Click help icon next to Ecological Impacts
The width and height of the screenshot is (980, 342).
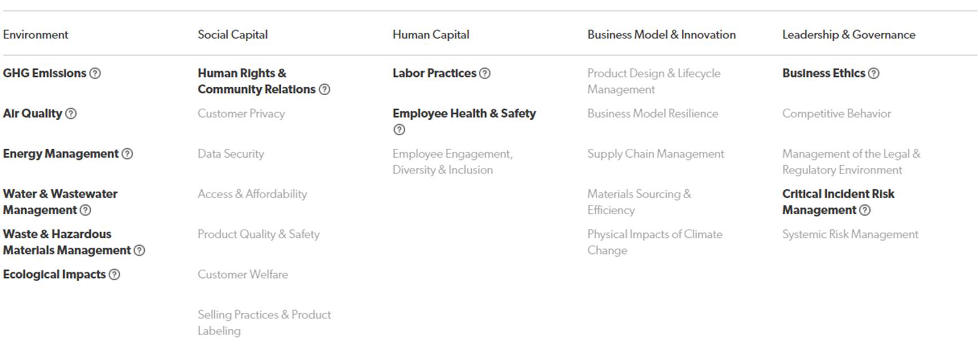coord(114,274)
